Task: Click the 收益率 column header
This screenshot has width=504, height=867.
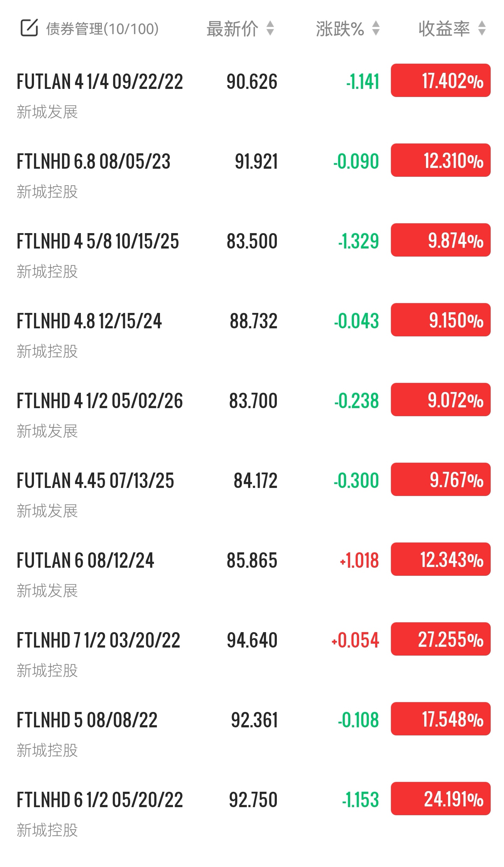Action: [444, 29]
